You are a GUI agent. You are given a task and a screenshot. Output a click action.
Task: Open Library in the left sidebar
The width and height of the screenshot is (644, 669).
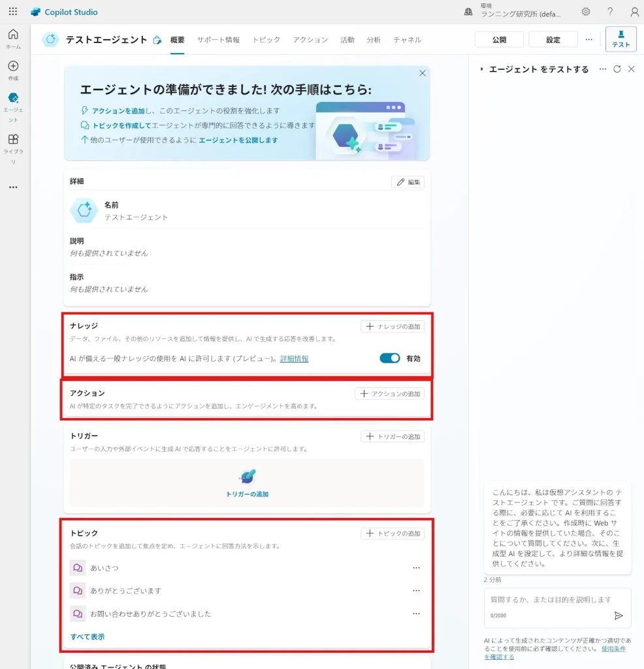[13, 144]
